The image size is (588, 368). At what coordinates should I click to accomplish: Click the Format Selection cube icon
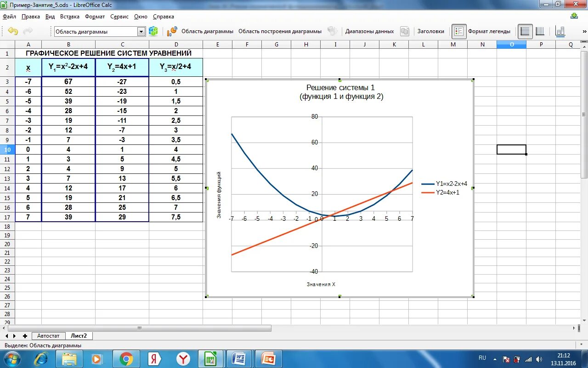(x=153, y=31)
